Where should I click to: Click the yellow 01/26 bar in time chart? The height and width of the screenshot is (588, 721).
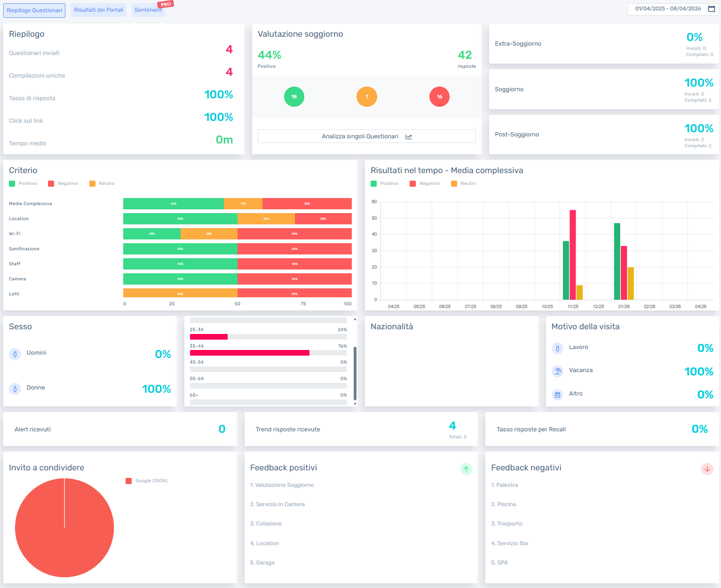click(x=631, y=284)
